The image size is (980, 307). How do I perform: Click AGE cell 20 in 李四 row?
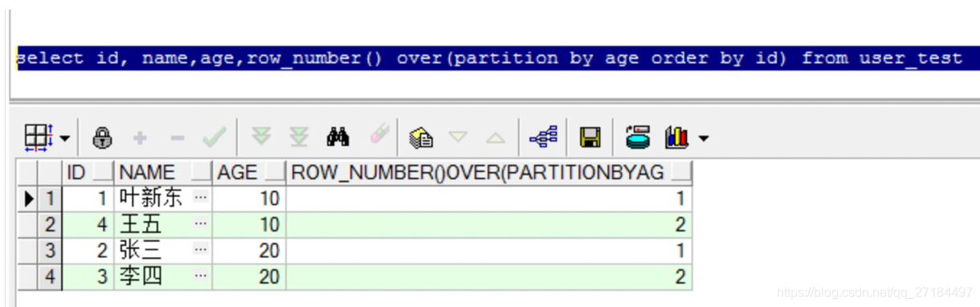[x=249, y=277]
